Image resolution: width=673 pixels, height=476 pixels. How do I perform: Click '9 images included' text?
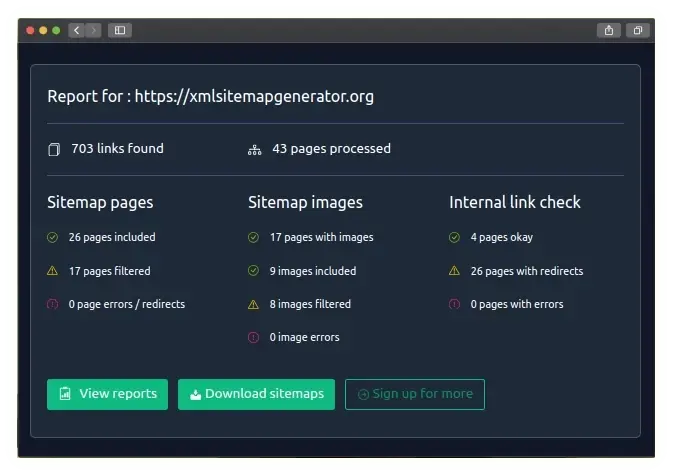[312, 271]
